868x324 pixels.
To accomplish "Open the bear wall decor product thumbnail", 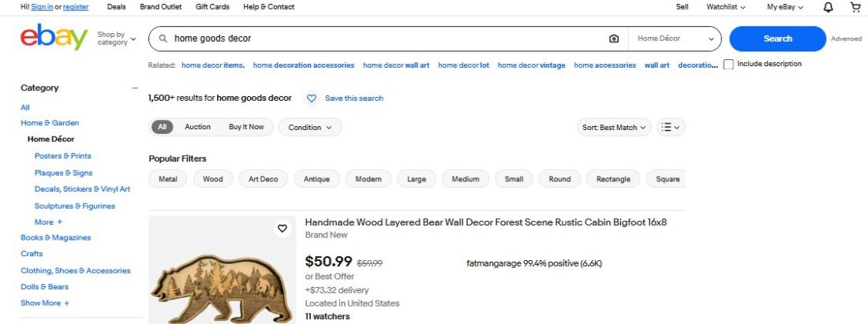I will [222, 270].
